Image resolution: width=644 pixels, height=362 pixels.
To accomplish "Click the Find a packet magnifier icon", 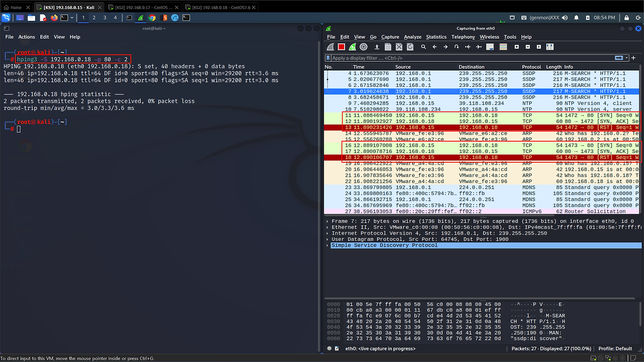I will click(x=424, y=47).
